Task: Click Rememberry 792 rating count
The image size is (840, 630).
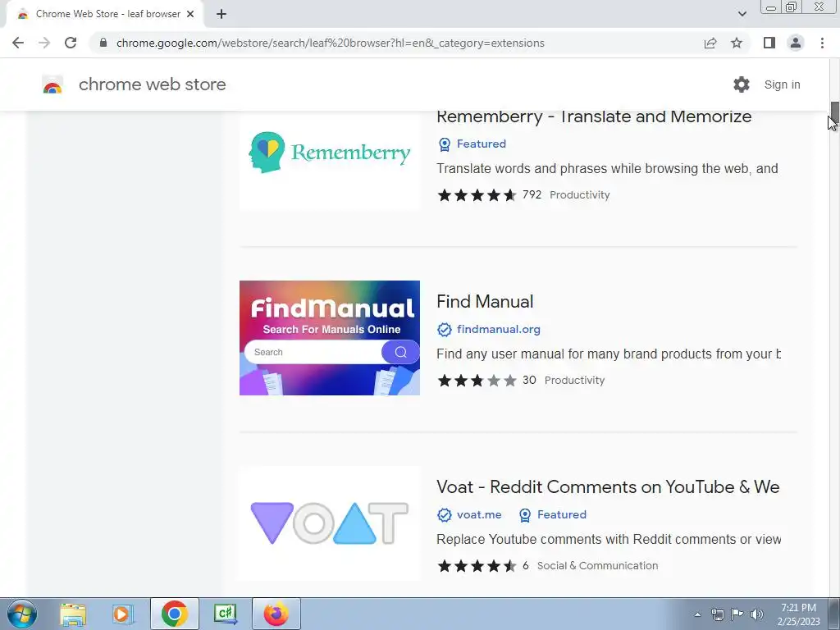Action: pos(532,194)
